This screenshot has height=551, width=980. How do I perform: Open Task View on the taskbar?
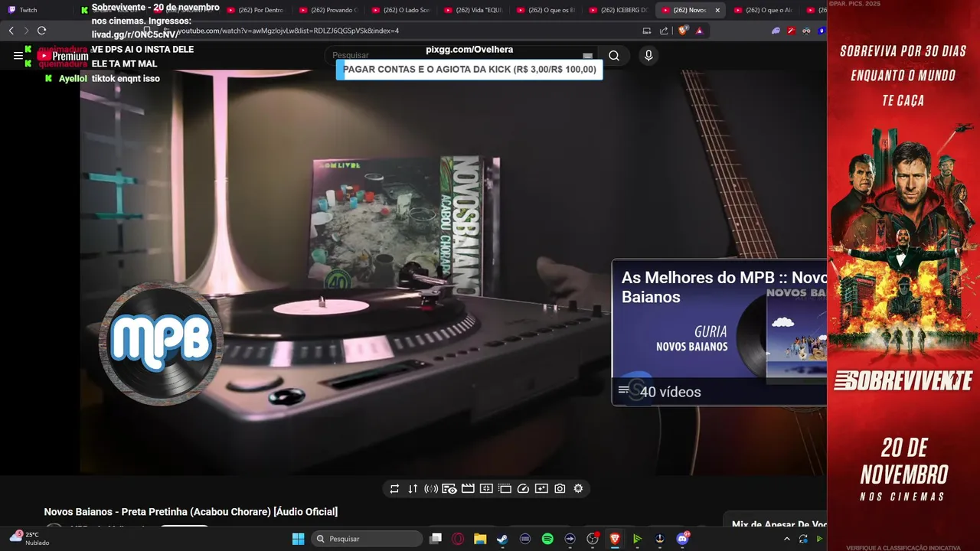pos(436,539)
